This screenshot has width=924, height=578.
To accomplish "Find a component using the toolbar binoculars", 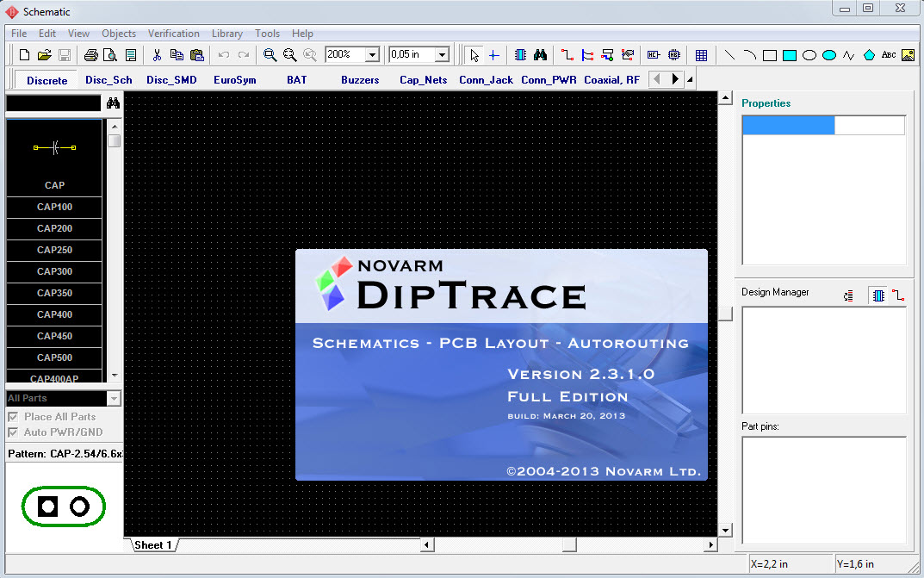I will (x=540, y=55).
